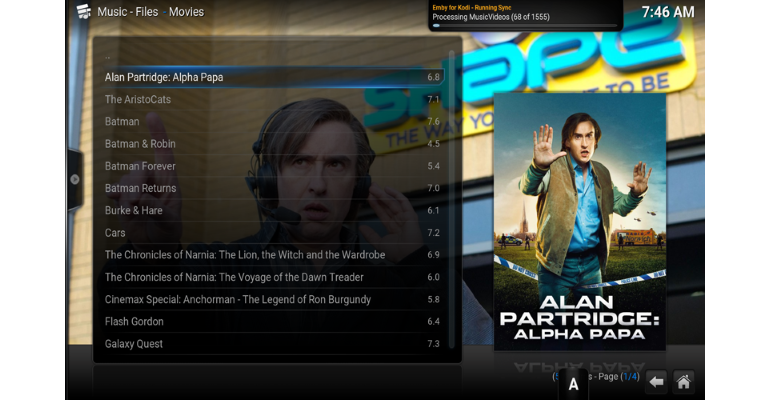Select Narnia: Voyage of the Dawn Treader
The height and width of the screenshot is (400, 770).
[273, 277]
